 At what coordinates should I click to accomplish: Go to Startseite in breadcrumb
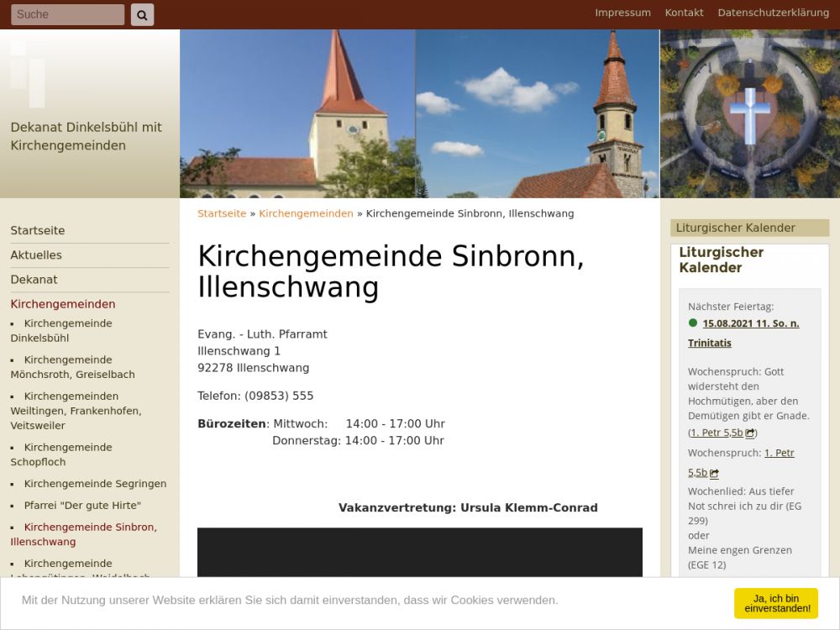(222, 213)
